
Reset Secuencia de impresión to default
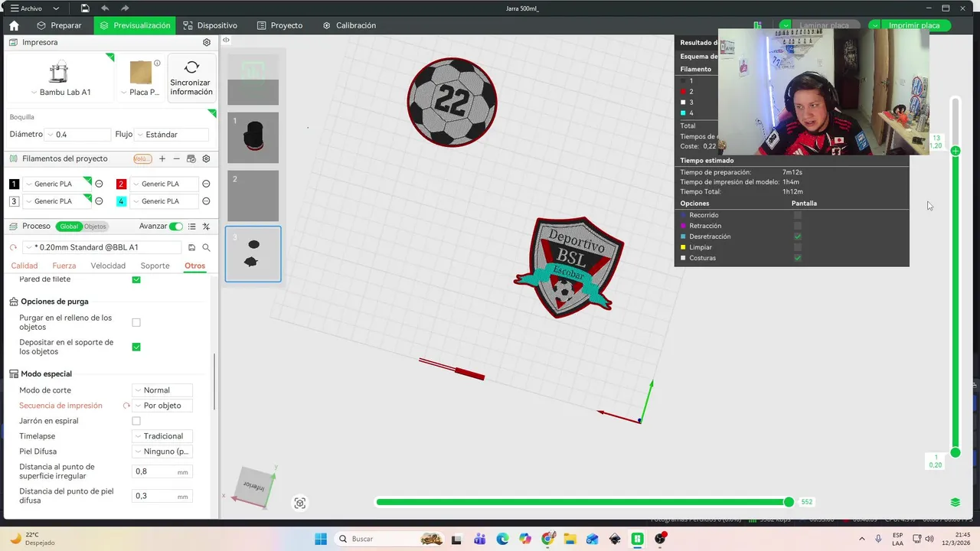click(126, 406)
